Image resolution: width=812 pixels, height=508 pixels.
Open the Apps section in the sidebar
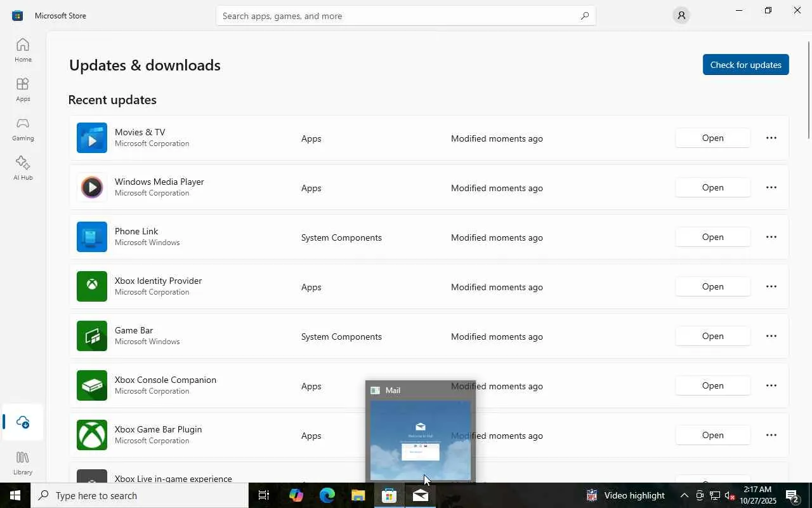[23, 90]
